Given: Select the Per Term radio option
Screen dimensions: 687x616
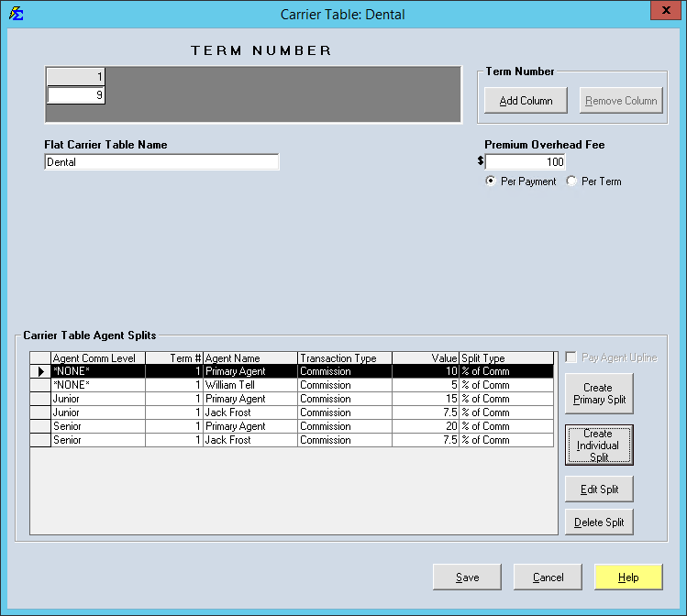Looking at the screenshot, I should (x=572, y=181).
